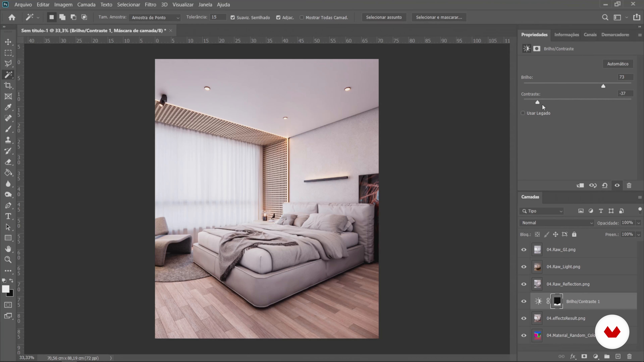The width and height of the screenshot is (644, 362).
Task: Open the Imagem menu
Action: (63, 5)
